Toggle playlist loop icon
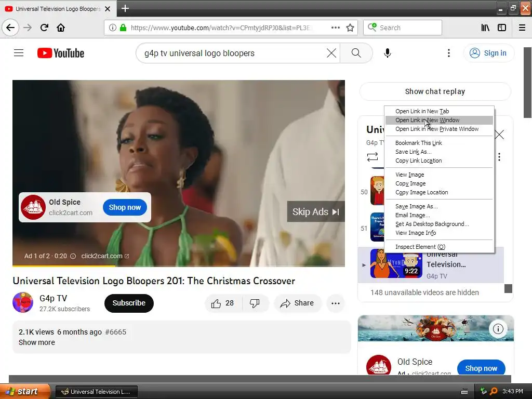 pos(372,157)
